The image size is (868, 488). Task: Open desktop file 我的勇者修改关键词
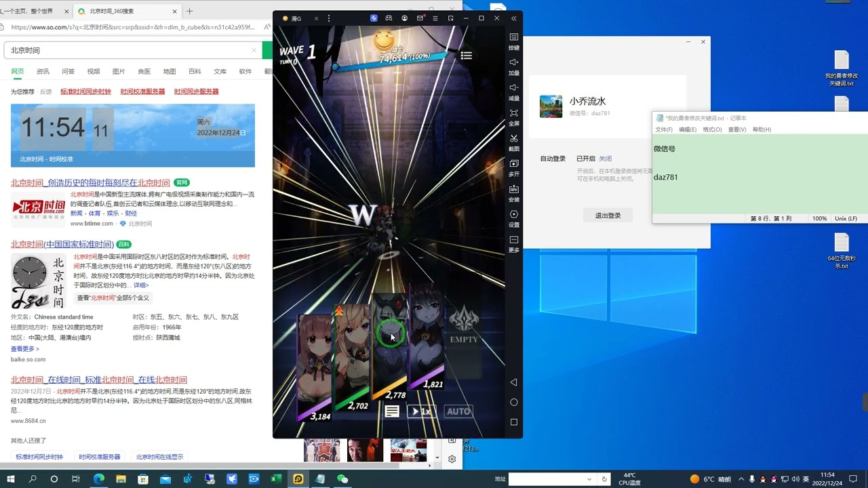click(842, 69)
